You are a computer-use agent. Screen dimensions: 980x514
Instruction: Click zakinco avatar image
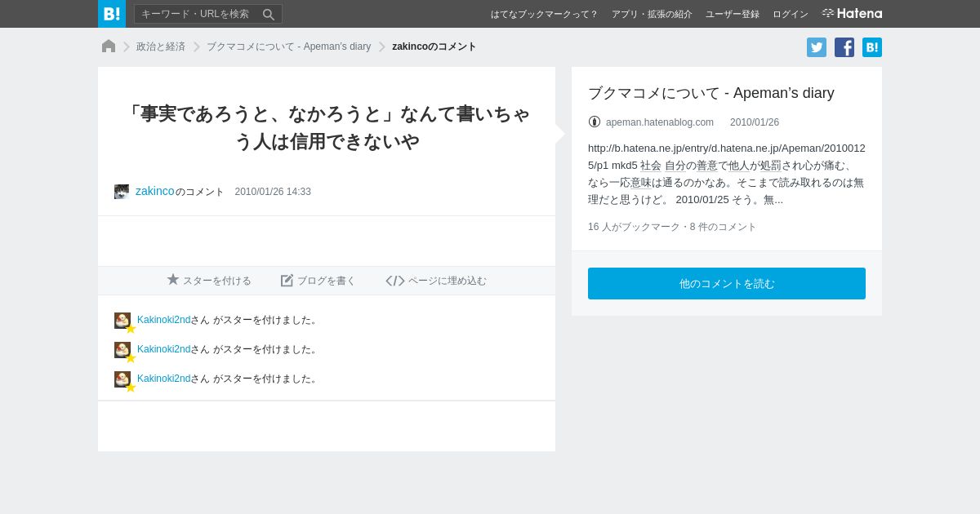point(122,192)
